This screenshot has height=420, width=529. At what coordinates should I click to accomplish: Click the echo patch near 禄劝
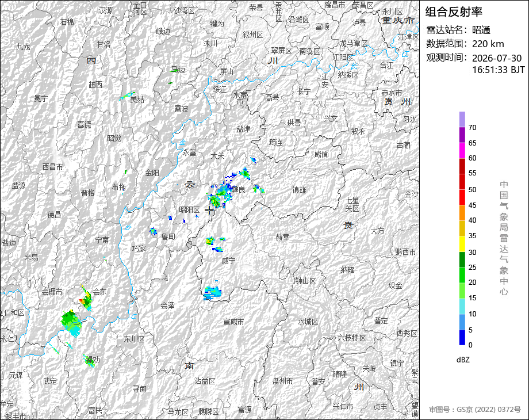[x=89, y=361]
